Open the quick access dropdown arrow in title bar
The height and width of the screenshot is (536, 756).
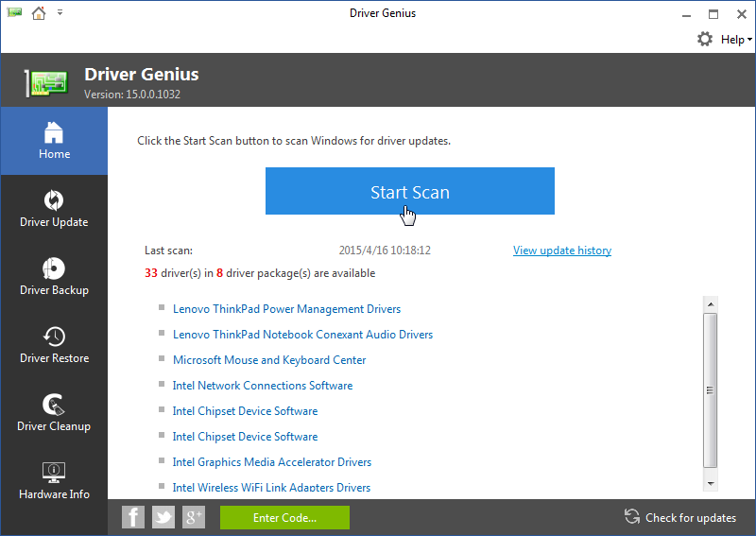(60, 12)
